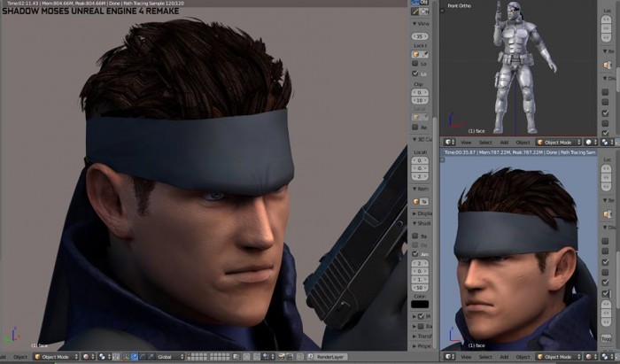Open the Select menu in top-right viewport header
The height and width of the screenshot is (364, 620).
pos(485,143)
